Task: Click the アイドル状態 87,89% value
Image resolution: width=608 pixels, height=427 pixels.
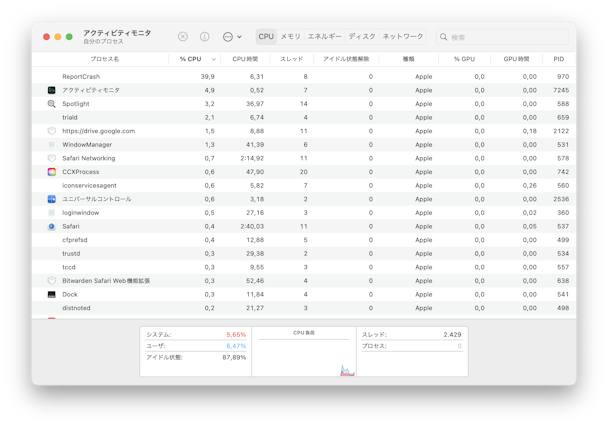Action: pyautogui.click(x=234, y=357)
